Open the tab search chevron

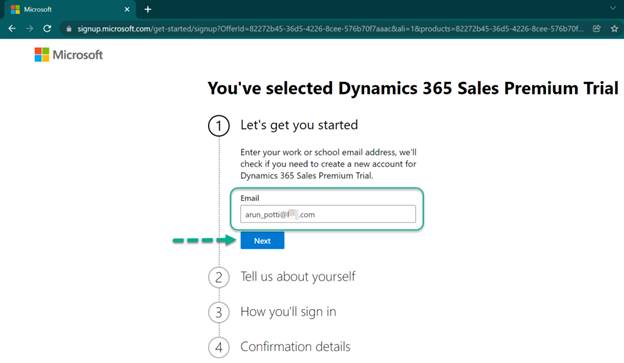coord(613,8)
